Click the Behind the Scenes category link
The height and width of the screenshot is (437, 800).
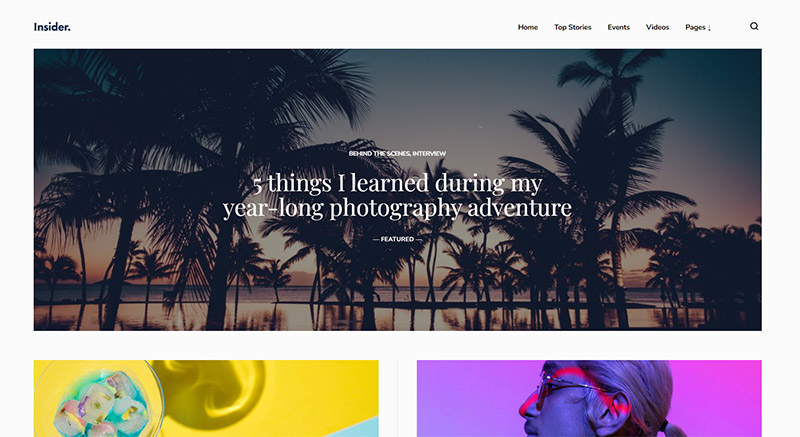(x=379, y=153)
